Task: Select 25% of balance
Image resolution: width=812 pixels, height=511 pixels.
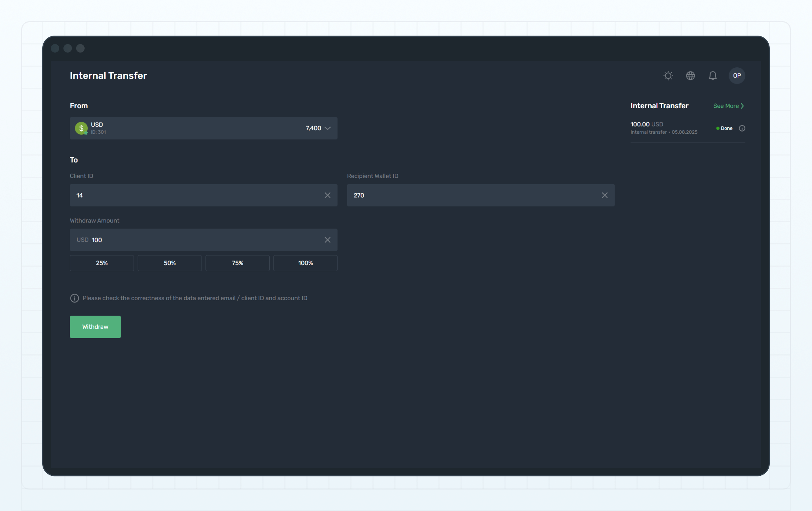Action: [101, 263]
